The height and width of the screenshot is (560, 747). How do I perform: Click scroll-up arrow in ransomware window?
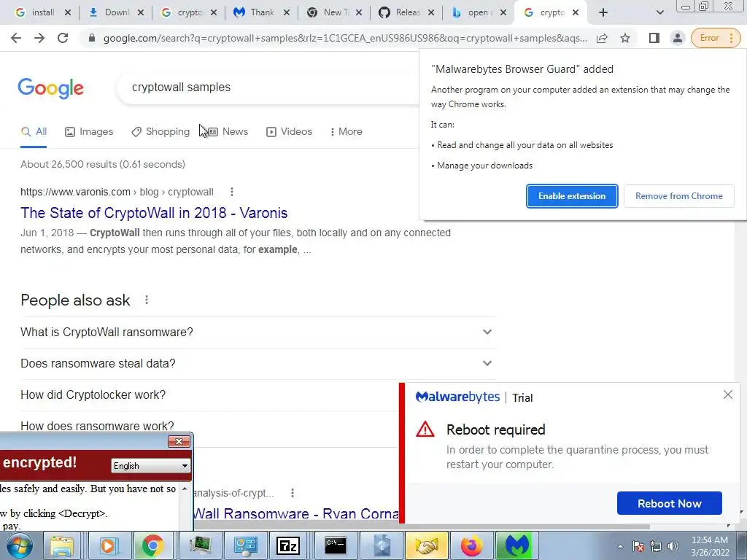[185, 489]
